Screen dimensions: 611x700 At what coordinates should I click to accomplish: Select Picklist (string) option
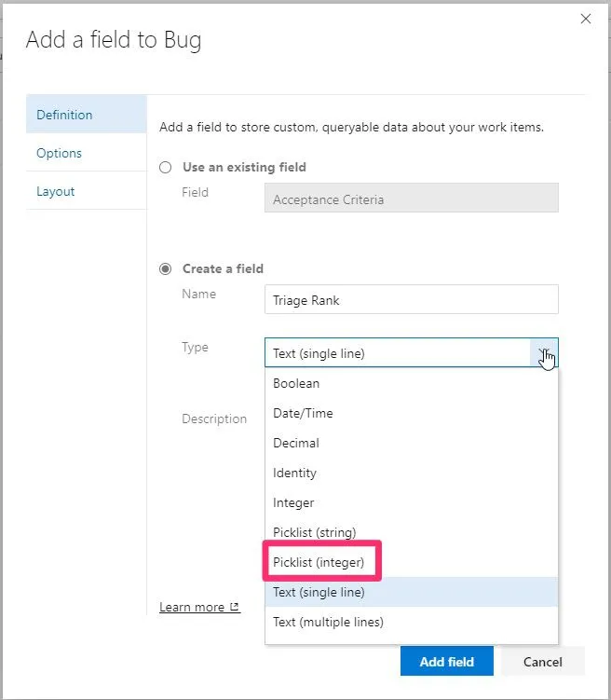pyautogui.click(x=314, y=532)
